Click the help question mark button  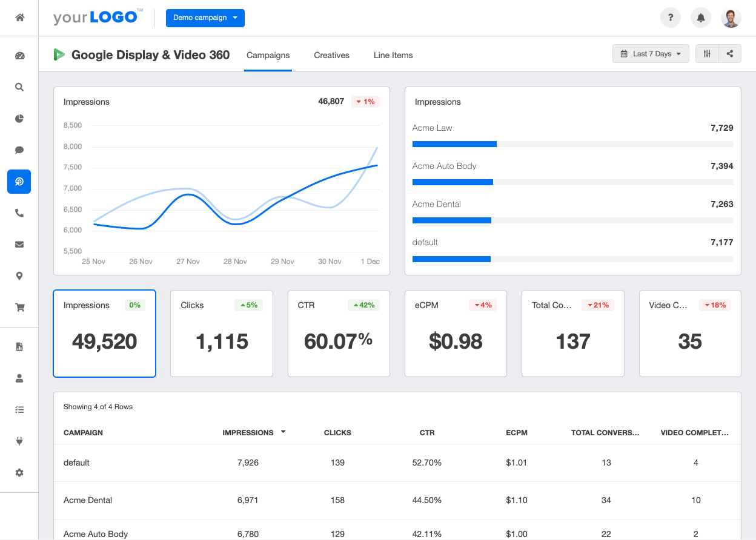670,18
